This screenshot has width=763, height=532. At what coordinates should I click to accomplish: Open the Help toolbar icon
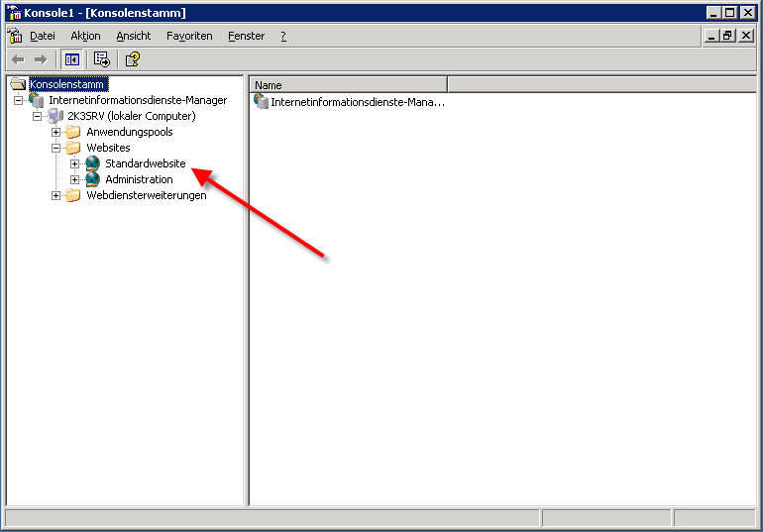(x=133, y=59)
